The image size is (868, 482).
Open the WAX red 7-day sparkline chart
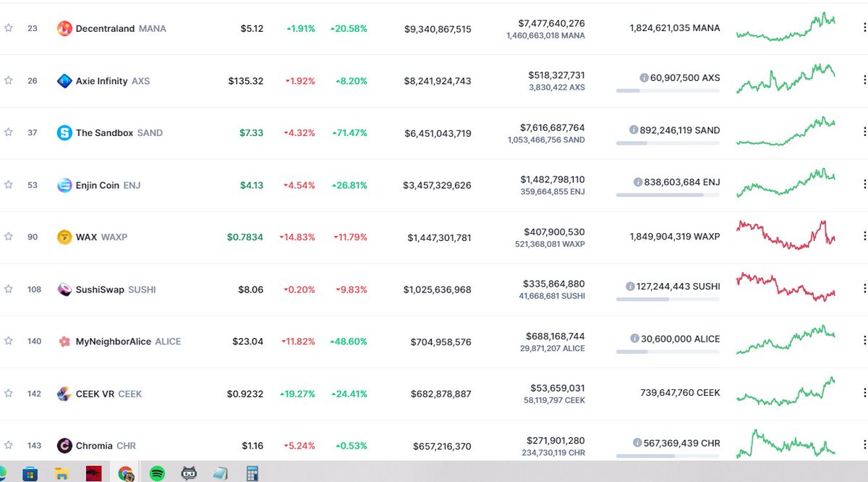coord(786,234)
